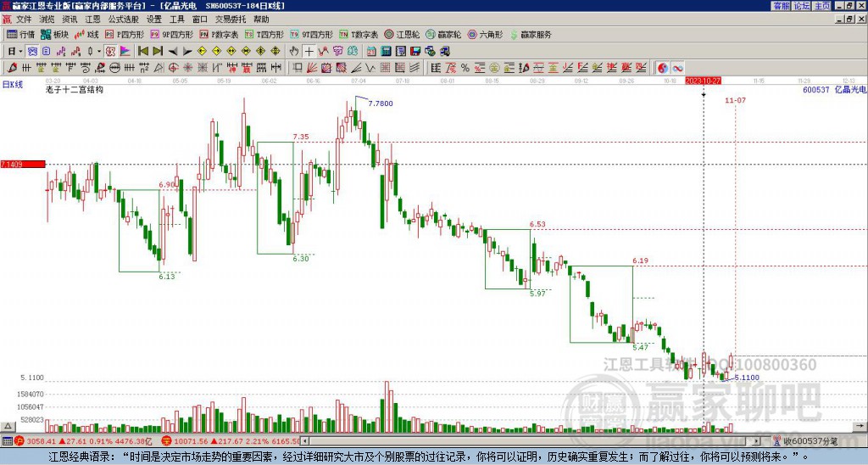Open the 文件 menu

coord(24,20)
